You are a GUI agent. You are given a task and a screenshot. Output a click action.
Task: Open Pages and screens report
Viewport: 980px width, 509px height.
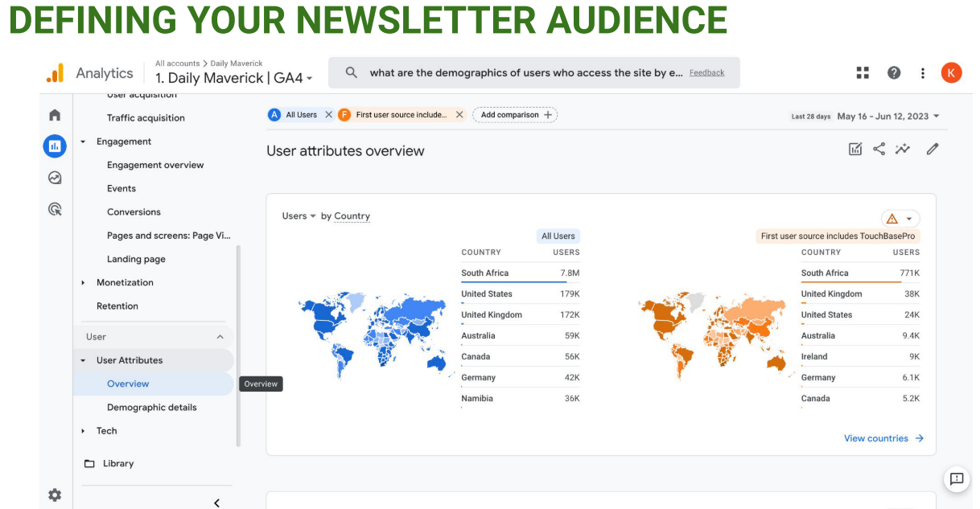(x=169, y=236)
